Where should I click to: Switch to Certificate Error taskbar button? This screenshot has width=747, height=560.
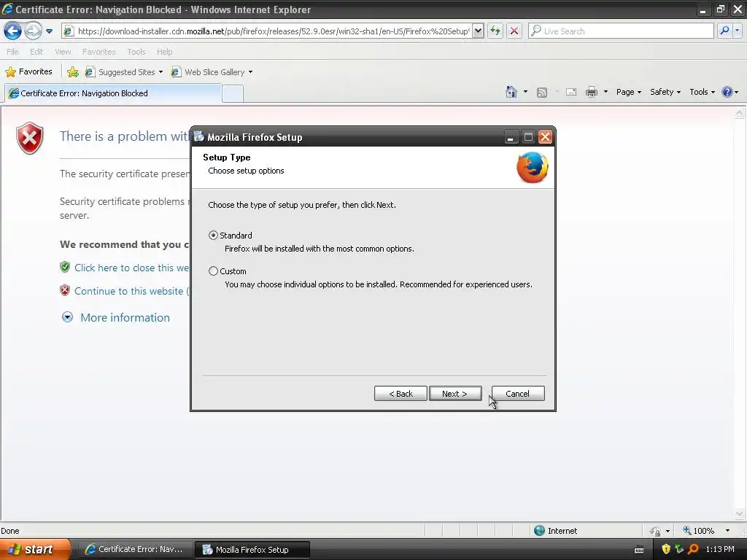tap(135, 550)
